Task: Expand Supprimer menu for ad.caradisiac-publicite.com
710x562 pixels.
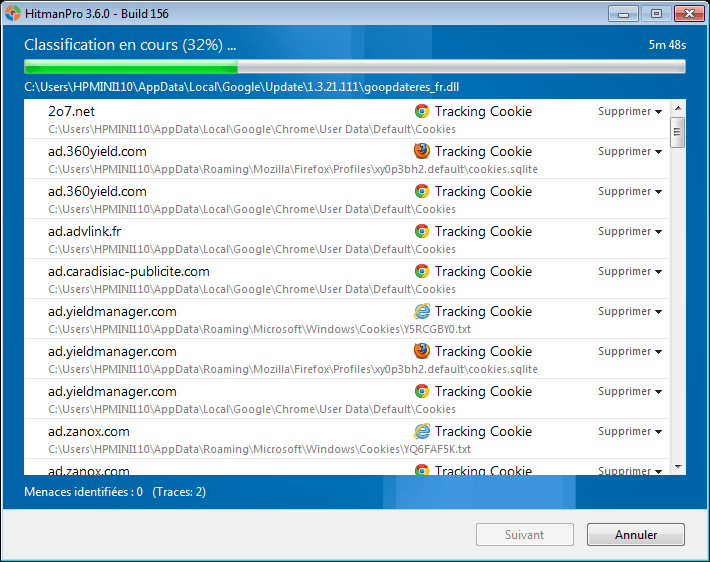Action: [x=630, y=271]
